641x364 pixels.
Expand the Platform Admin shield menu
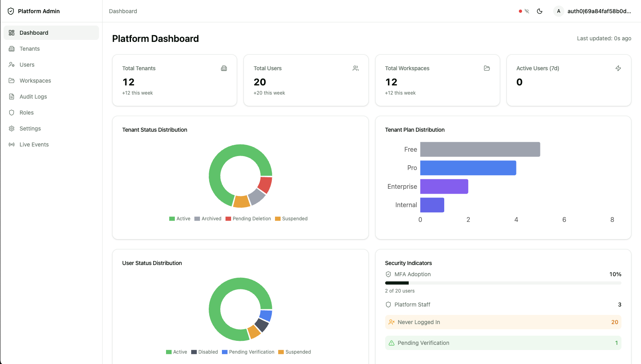click(x=11, y=11)
